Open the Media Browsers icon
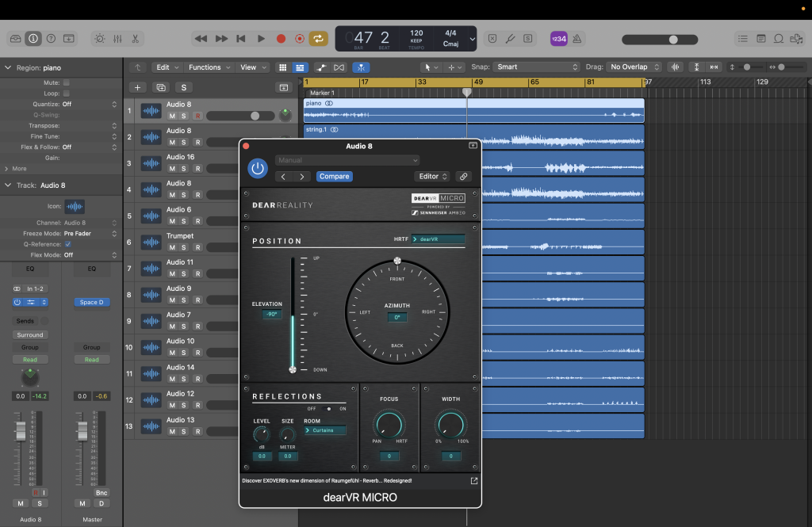812x527 pixels. 796,39
